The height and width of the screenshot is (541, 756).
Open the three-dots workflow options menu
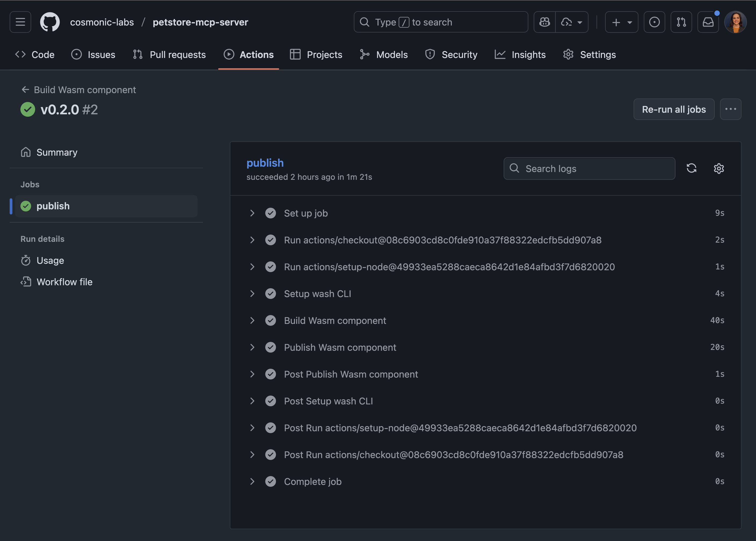tap(730, 109)
